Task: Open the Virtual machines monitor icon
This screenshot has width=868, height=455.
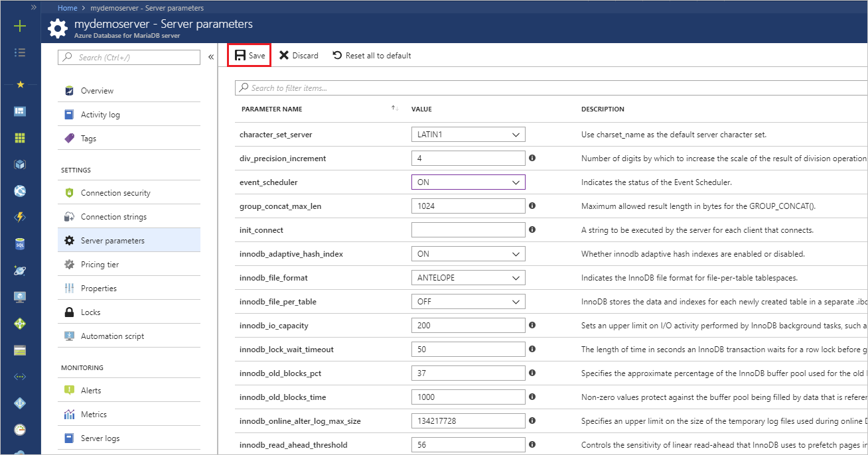Action: [20, 297]
